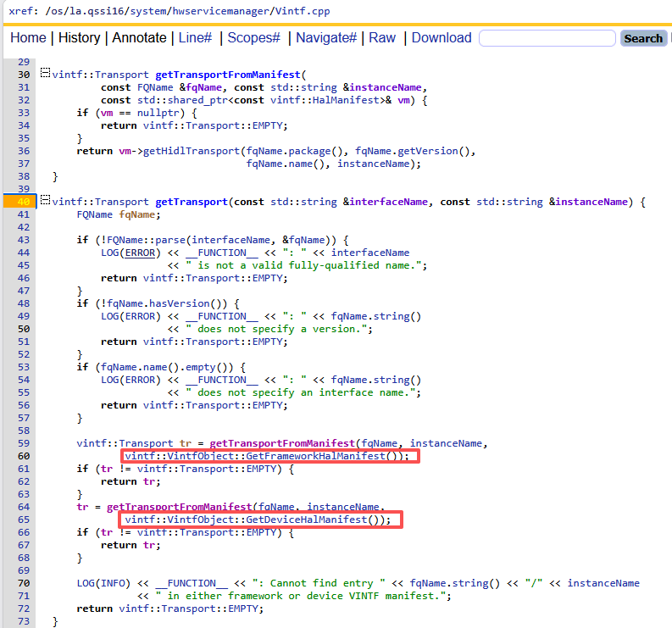
Task: Jump to line number 70
Action: tap(24, 583)
